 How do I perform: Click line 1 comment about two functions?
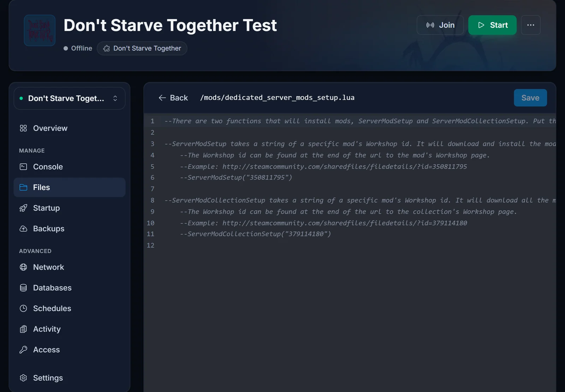[x=360, y=121]
